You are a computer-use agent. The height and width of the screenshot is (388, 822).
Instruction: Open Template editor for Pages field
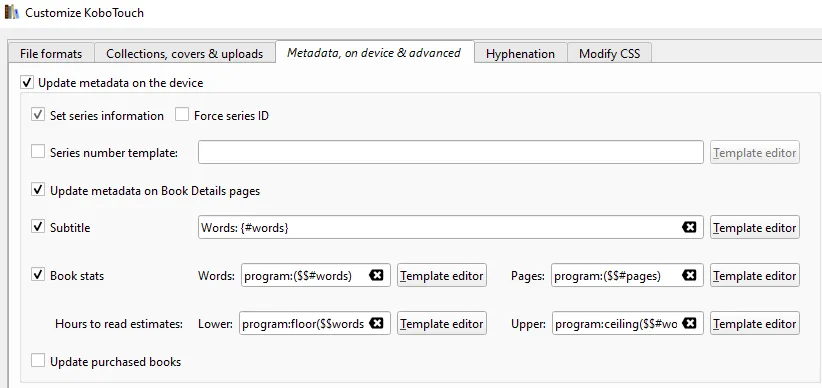pyautogui.click(x=755, y=275)
